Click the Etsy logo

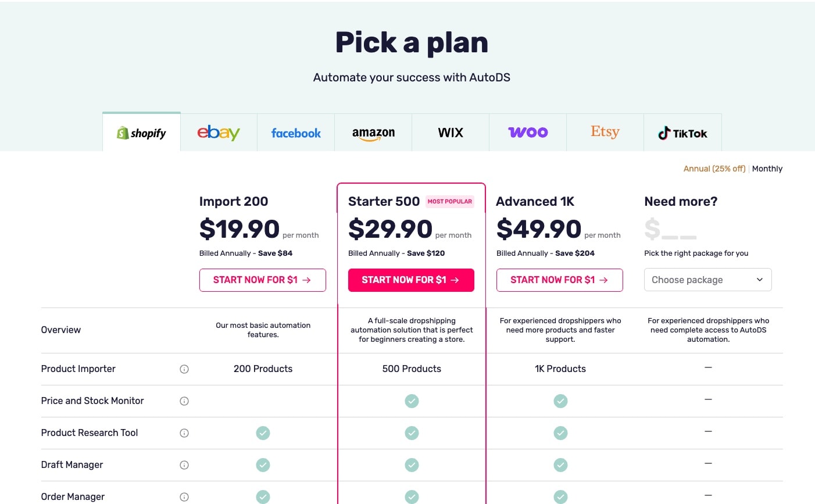605,132
